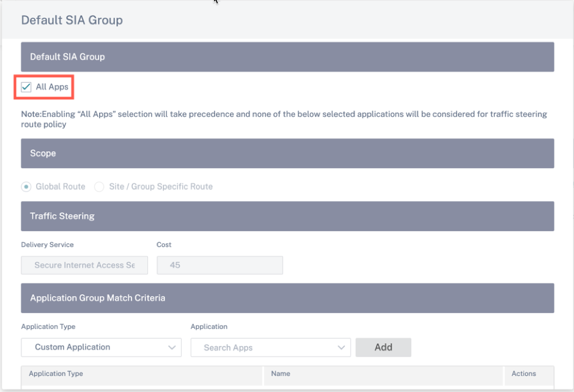Click the Default SIA Group section header
574x392 pixels.
tap(287, 57)
